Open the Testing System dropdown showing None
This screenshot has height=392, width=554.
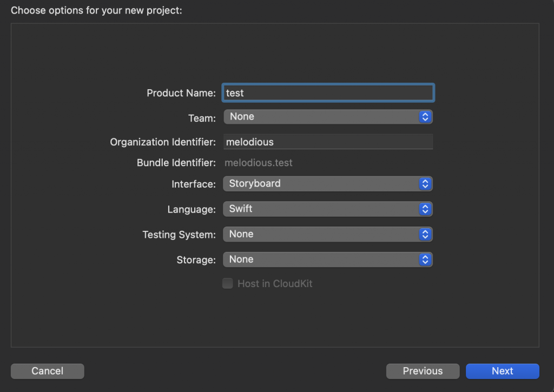[320, 234]
